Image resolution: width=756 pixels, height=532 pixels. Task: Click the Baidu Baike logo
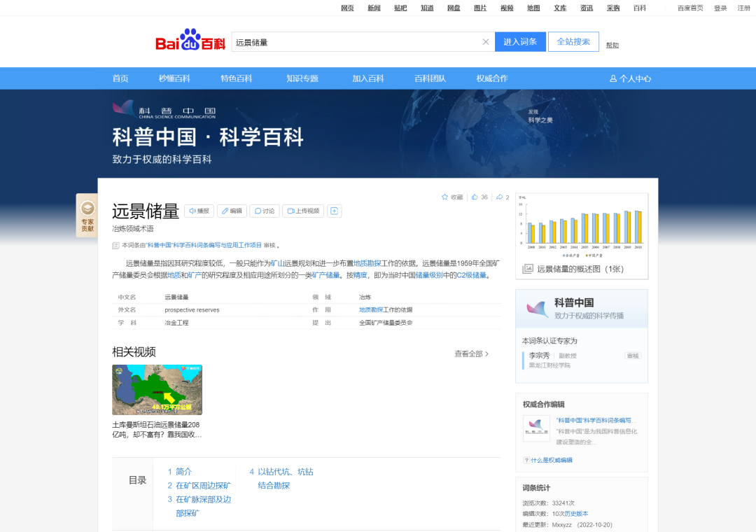pos(190,40)
